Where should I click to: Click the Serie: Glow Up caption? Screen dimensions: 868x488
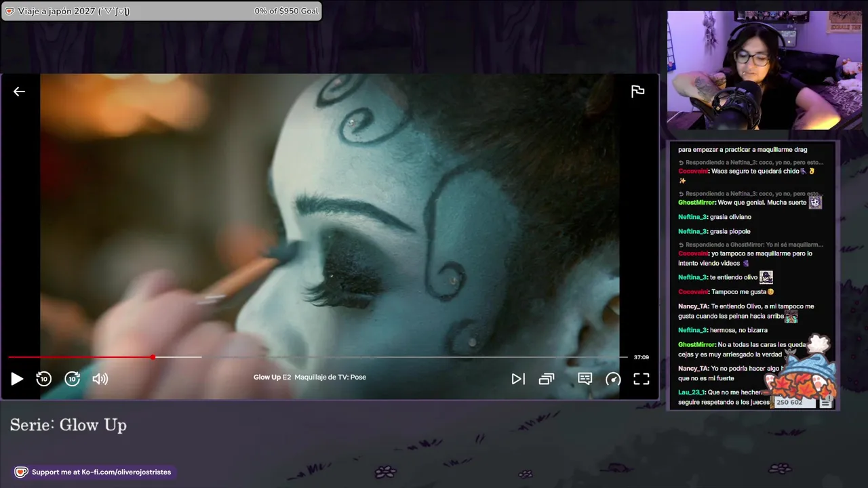click(68, 425)
